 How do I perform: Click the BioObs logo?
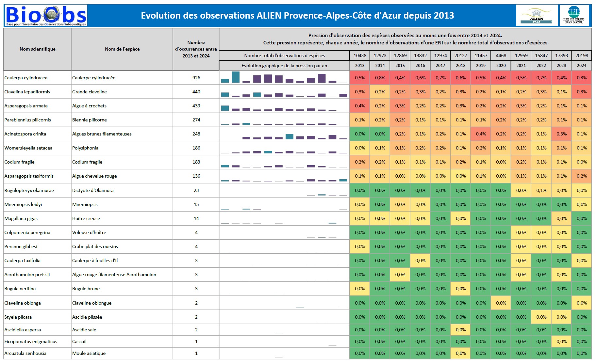coord(46,15)
